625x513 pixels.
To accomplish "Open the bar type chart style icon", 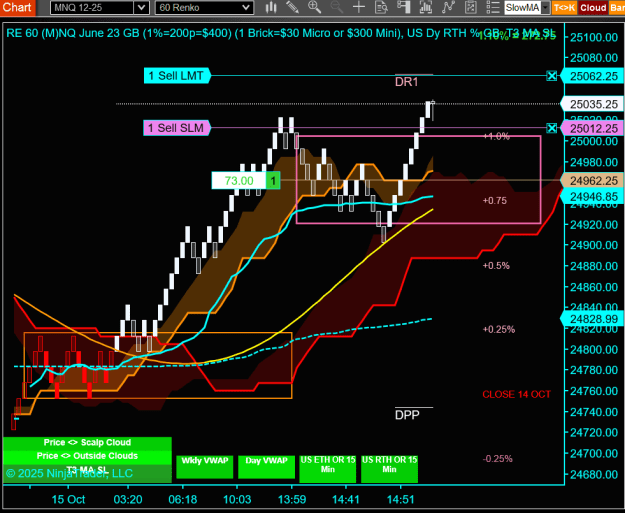I will (271, 7).
